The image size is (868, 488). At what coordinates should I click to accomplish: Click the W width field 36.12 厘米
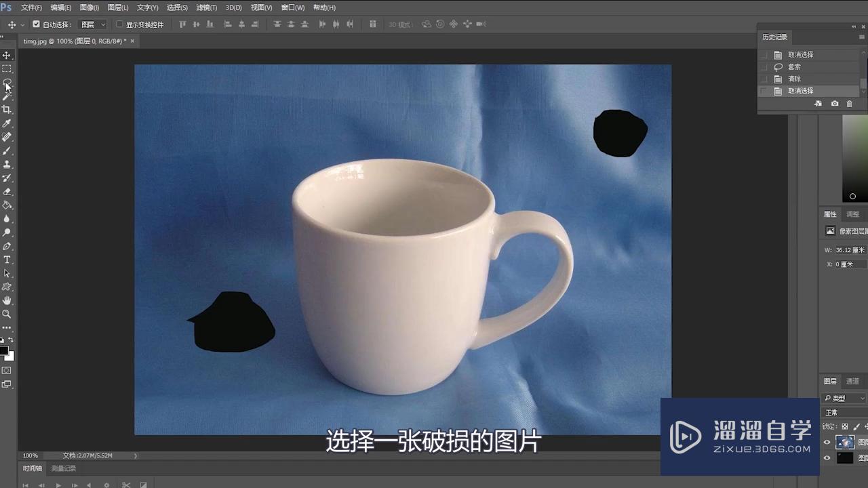coord(851,250)
